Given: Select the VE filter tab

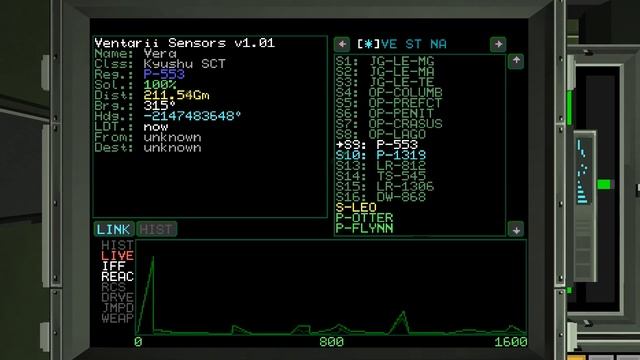Looking at the screenshot, I should [389, 44].
